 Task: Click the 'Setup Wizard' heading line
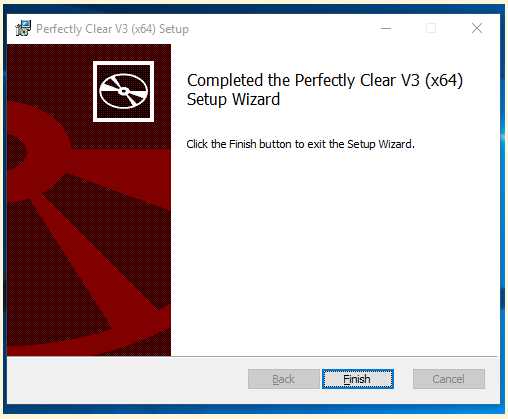(233, 99)
